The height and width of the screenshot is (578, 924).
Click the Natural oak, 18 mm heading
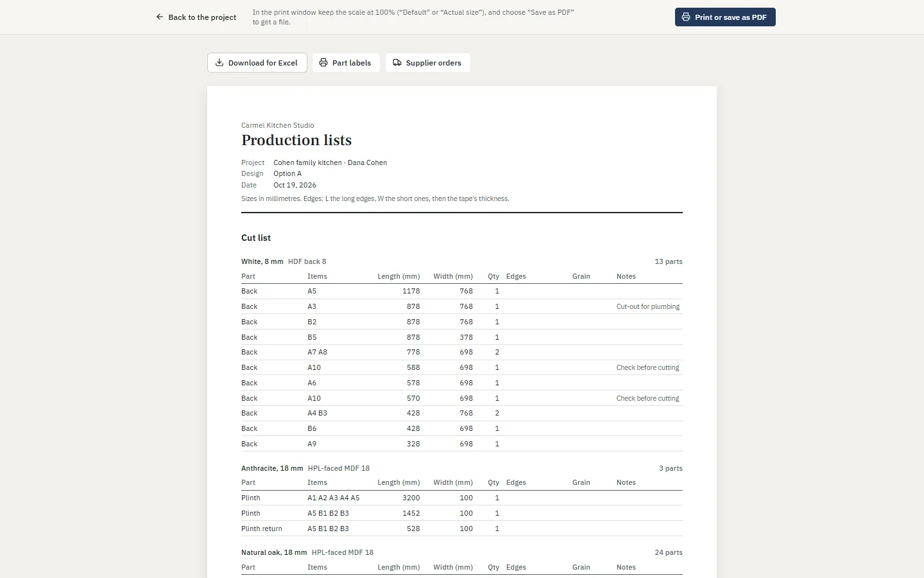[x=274, y=552]
